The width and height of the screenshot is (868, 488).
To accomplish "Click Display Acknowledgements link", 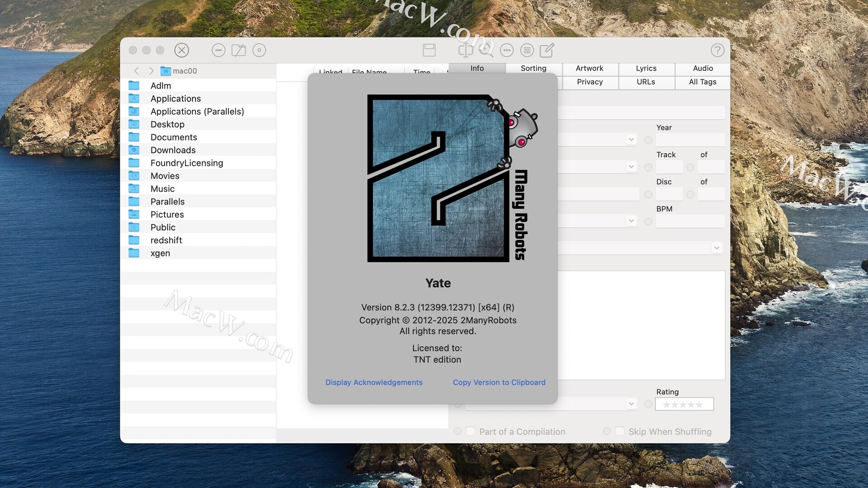I will 374,382.
